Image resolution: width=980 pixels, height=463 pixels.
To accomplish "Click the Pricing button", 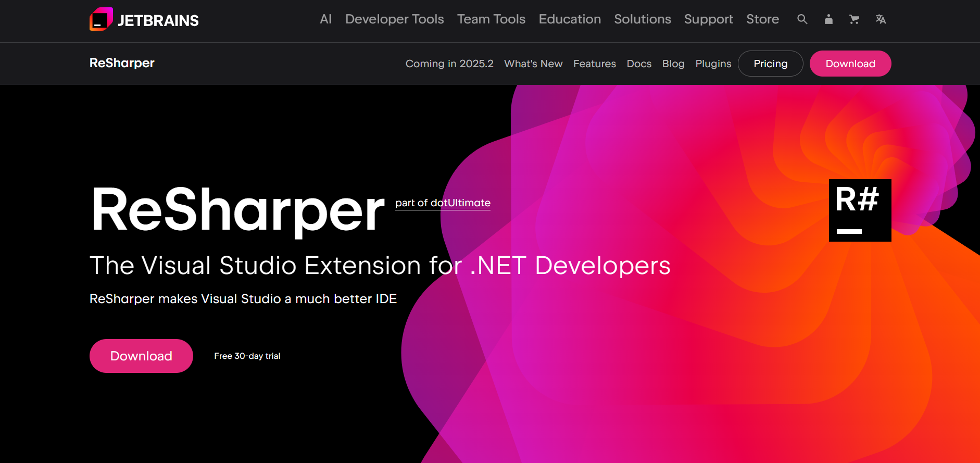I will coord(771,64).
